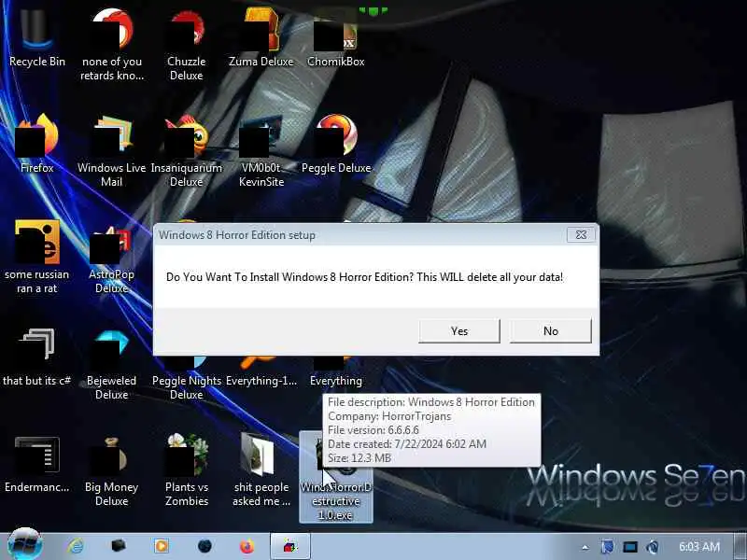Click the network monitor tray icon
747x560 pixels.
coord(629,547)
